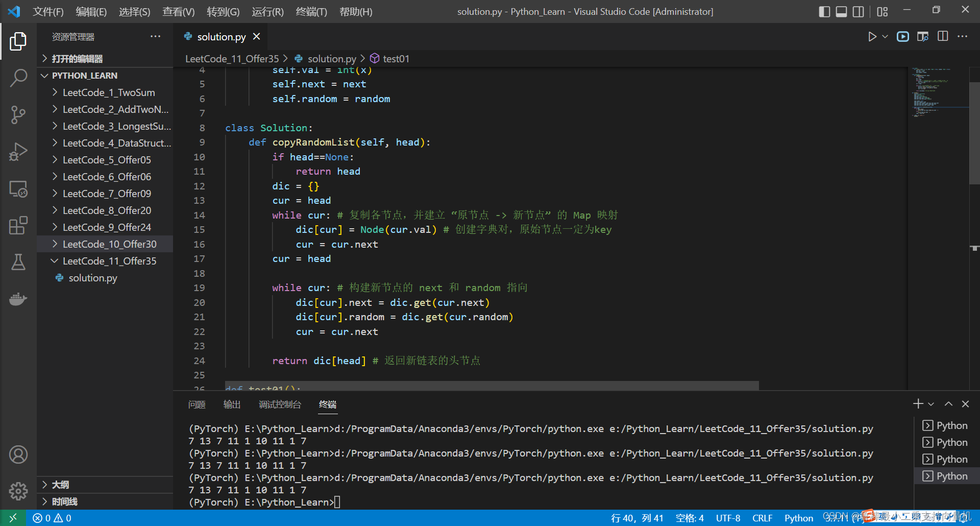980x526 pixels.
Task: Open the 帮助(H) menu
Action: click(x=356, y=12)
